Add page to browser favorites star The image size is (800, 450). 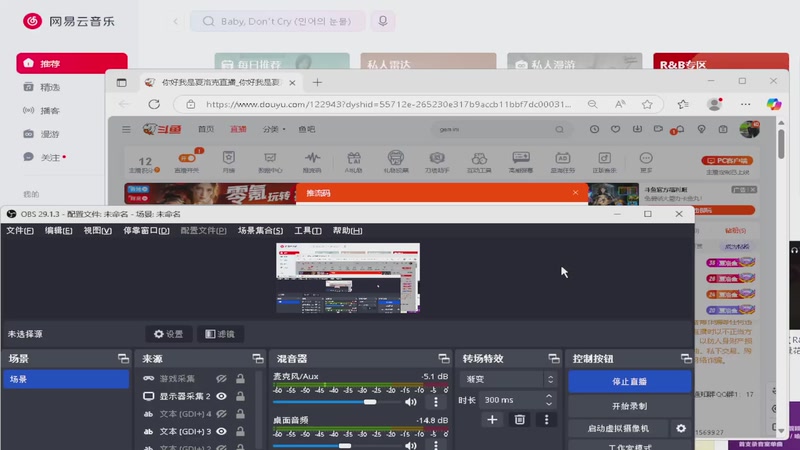pos(647,104)
